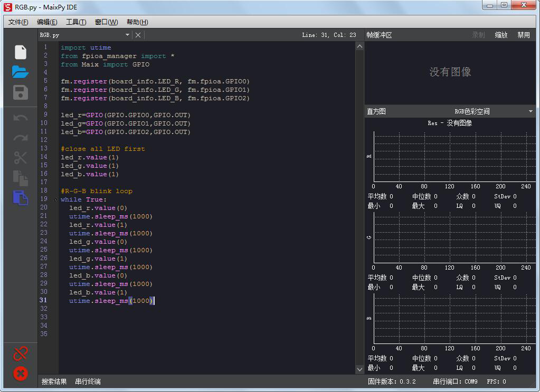540x392 pixels.
Task: Click line number 31 in the gutter
Action: click(x=43, y=300)
